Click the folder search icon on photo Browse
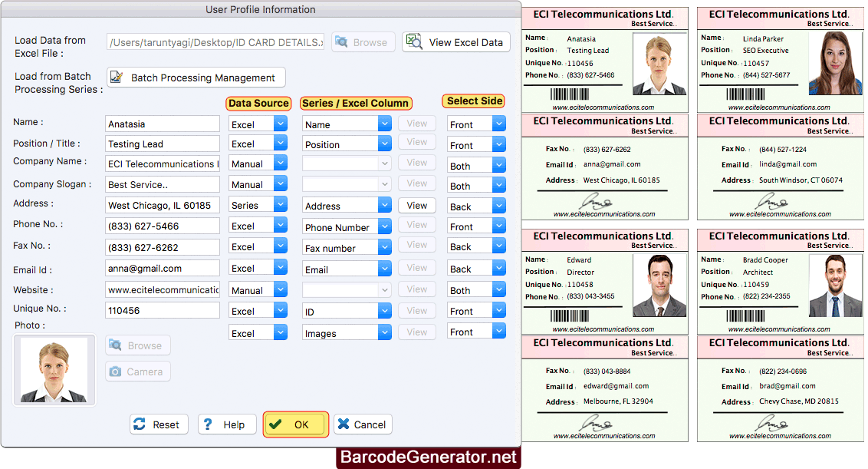868x469 pixels. [x=115, y=345]
